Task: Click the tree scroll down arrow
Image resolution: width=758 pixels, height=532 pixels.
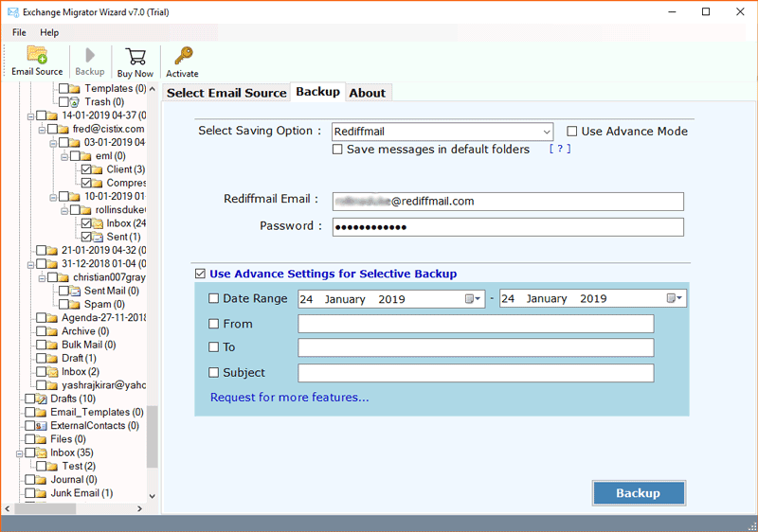Action: 153,496
